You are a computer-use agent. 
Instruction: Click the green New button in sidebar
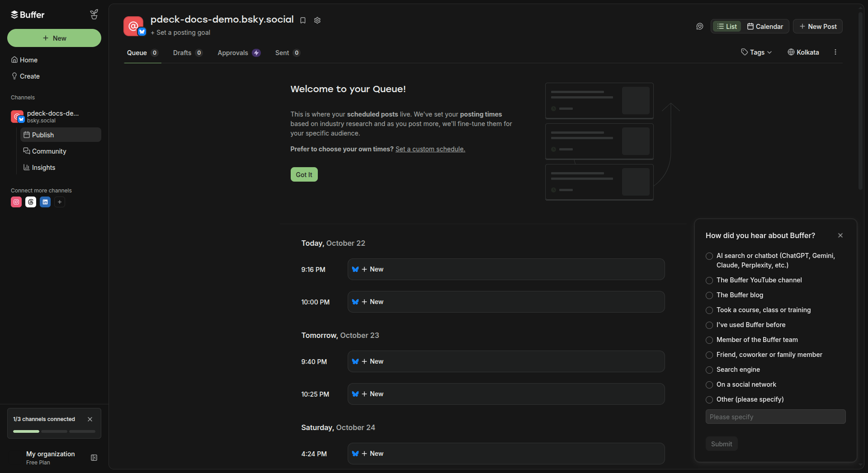(x=54, y=38)
